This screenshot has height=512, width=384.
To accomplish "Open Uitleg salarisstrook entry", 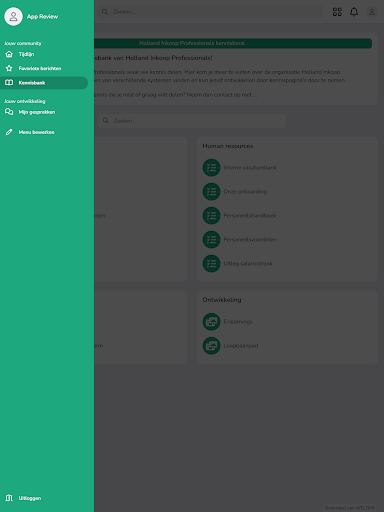I will click(x=248, y=264).
